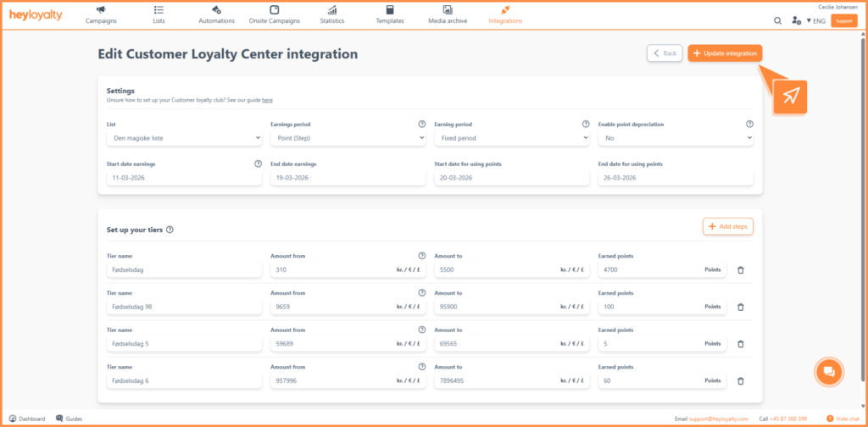Open the floating chat bubble
This screenshot has height=427, width=868.
coord(829,372)
